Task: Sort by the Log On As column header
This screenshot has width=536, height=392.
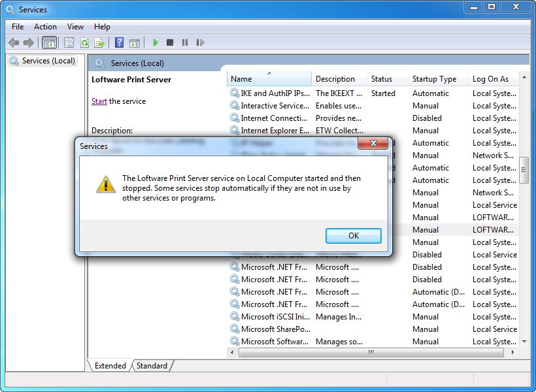Action: 494,79
